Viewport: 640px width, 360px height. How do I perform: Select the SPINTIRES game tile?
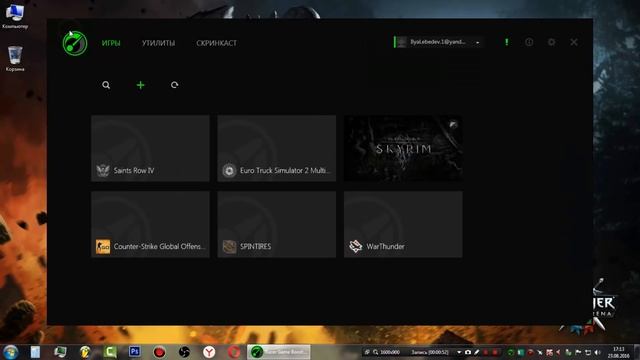[x=277, y=224]
